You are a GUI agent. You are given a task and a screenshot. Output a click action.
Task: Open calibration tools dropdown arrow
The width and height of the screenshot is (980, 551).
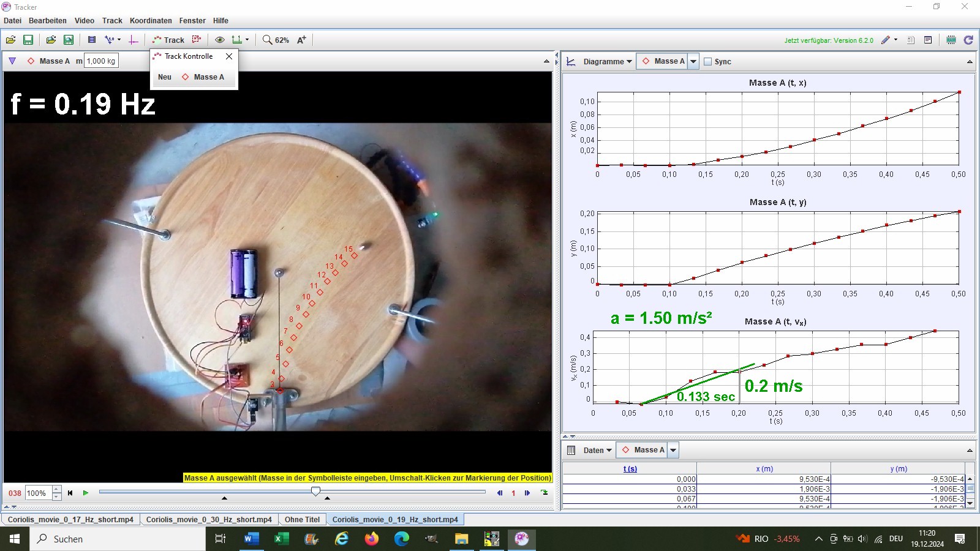(119, 40)
